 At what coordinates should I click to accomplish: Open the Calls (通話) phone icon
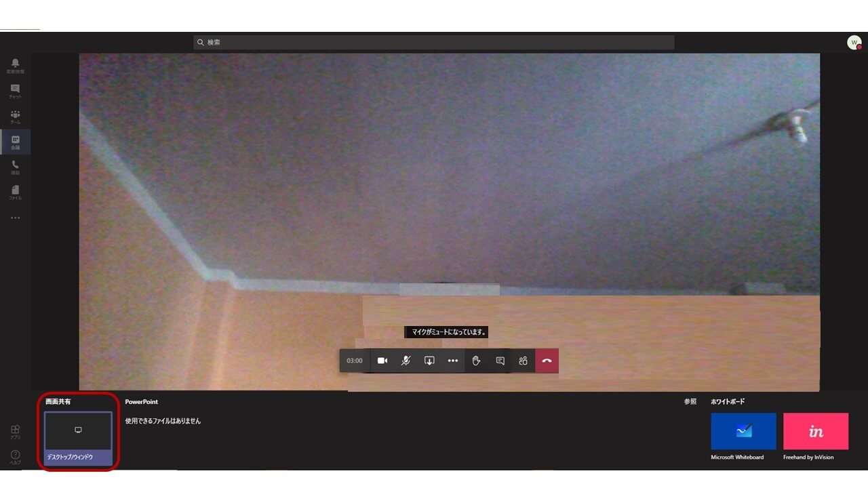pos(15,167)
